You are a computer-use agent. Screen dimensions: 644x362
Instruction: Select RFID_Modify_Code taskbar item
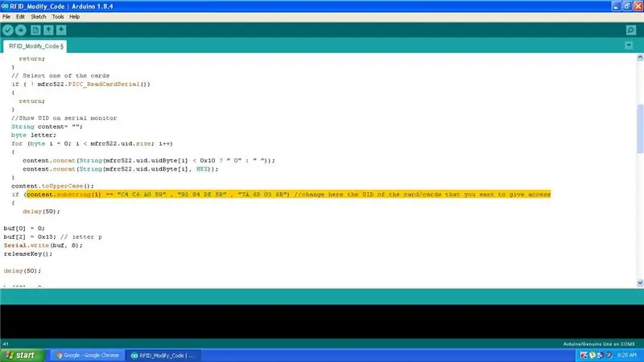coord(163,356)
